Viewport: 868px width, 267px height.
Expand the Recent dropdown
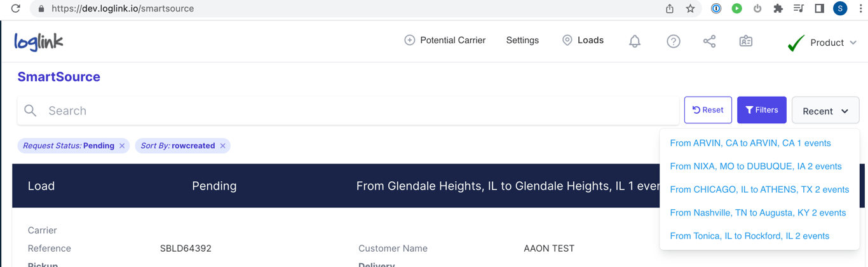tap(825, 111)
